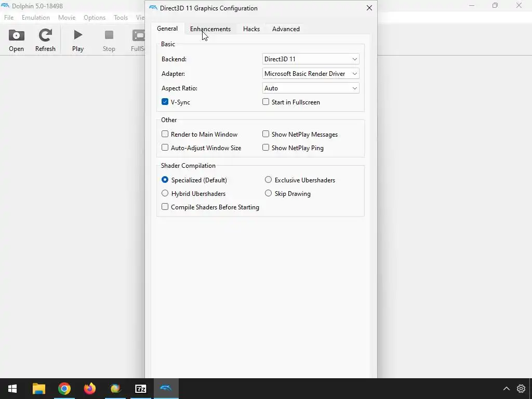Close the Graphics Configuration dialog
The height and width of the screenshot is (399, 532).
point(369,8)
